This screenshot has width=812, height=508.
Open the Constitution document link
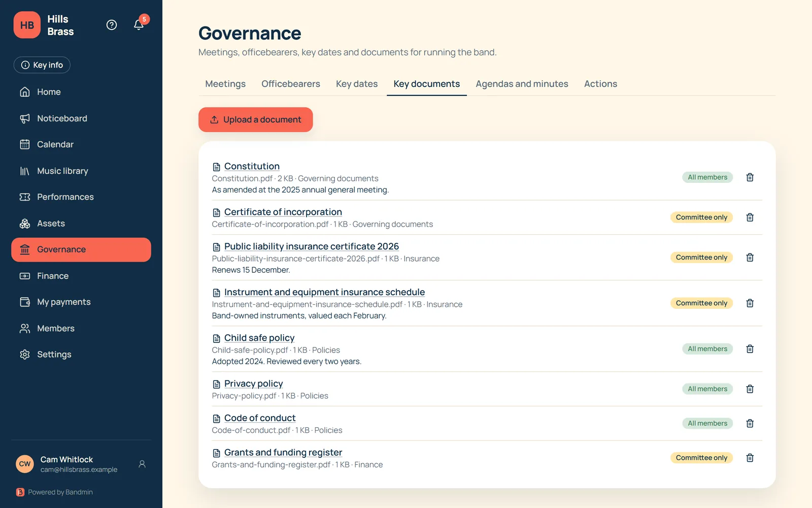pos(252,166)
